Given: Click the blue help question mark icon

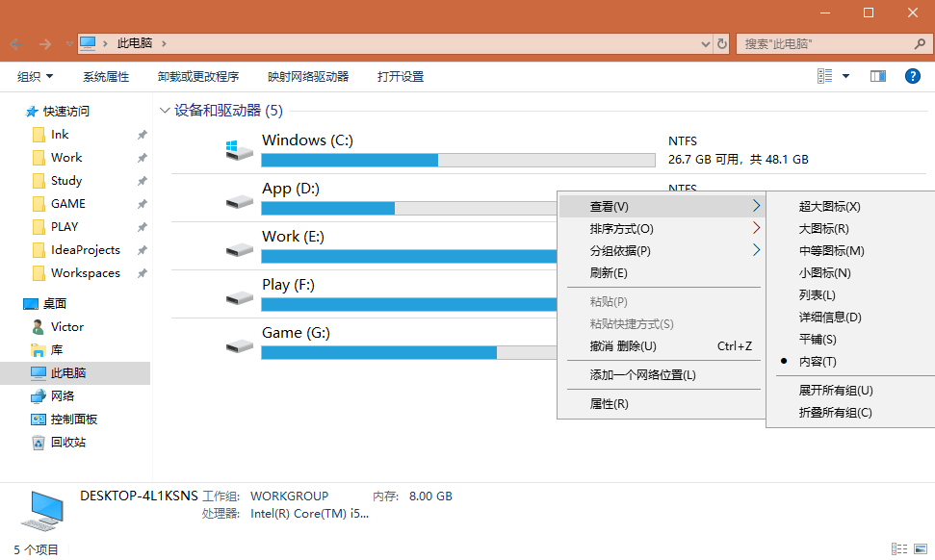Looking at the screenshot, I should [912, 76].
